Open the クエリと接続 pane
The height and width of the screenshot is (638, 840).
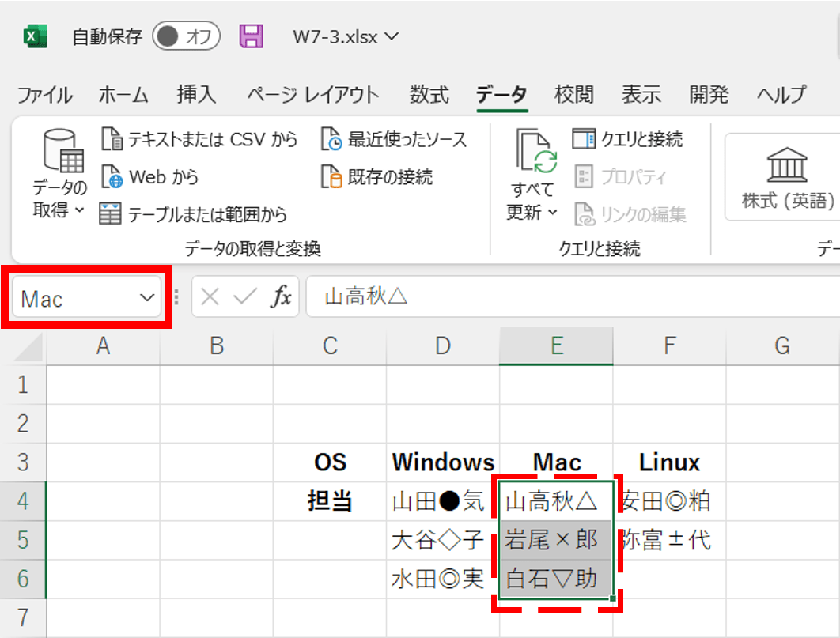(x=628, y=139)
